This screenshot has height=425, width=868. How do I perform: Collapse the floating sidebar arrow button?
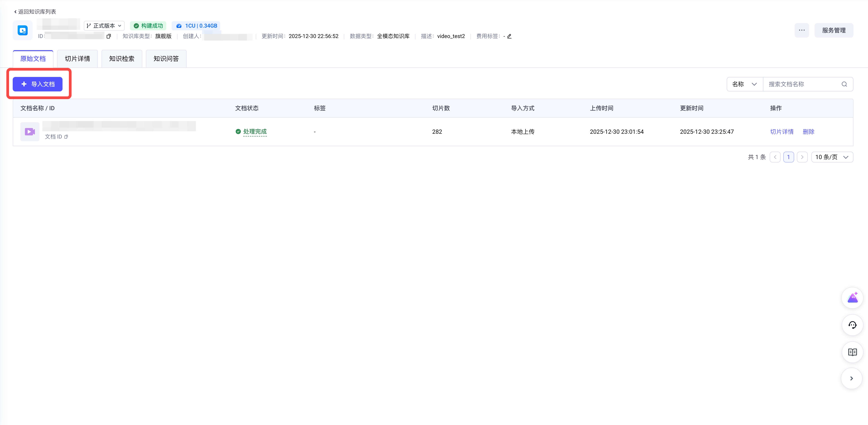point(851,379)
